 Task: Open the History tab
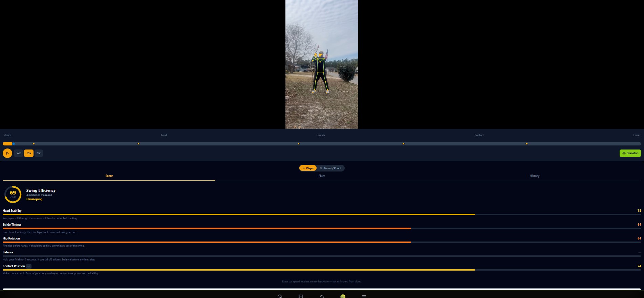click(534, 176)
